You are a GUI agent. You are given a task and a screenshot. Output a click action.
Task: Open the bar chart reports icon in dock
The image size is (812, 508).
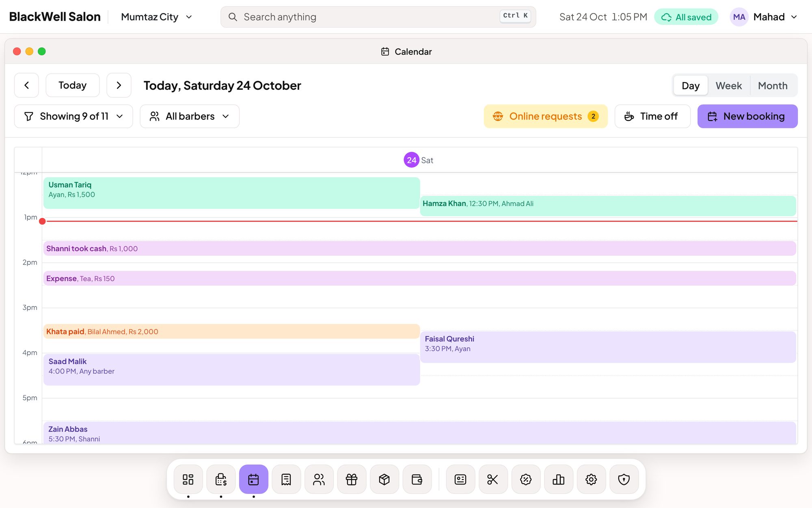coord(558,479)
